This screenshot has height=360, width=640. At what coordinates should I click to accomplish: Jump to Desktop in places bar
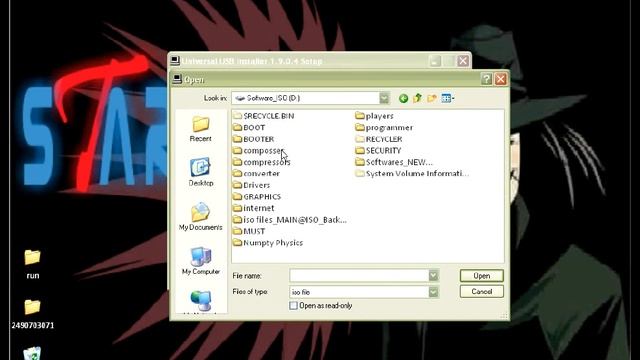(200, 172)
